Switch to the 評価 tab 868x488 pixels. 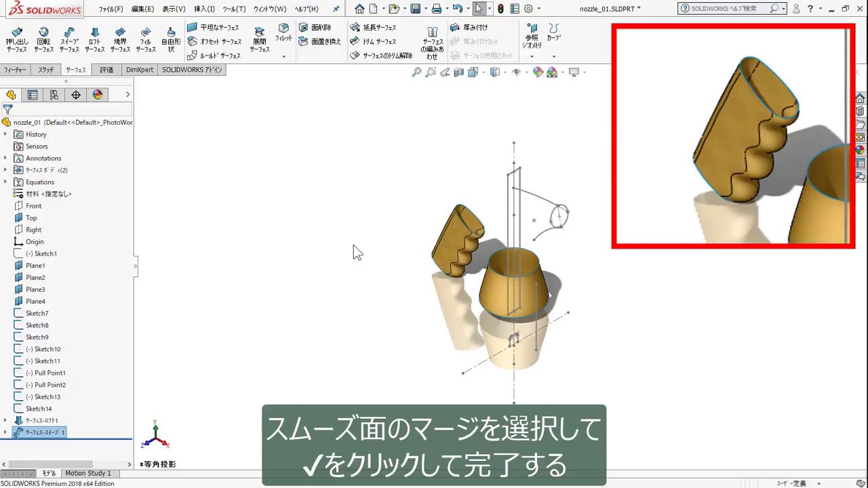click(106, 70)
